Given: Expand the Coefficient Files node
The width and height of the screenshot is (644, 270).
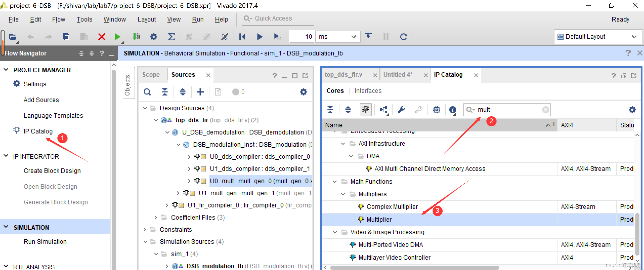Looking at the screenshot, I should tap(156, 218).
